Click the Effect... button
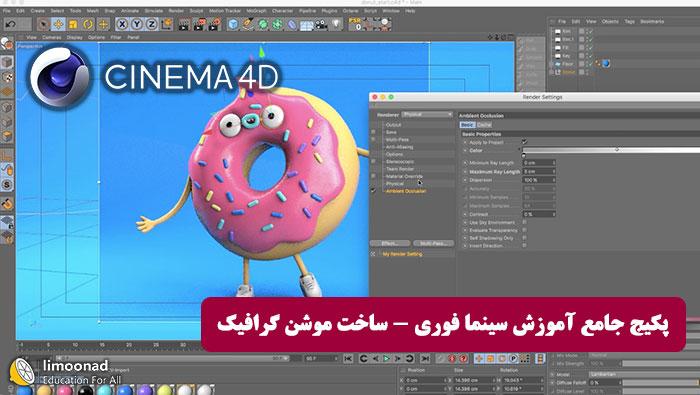The width and height of the screenshot is (700, 395). click(390, 243)
